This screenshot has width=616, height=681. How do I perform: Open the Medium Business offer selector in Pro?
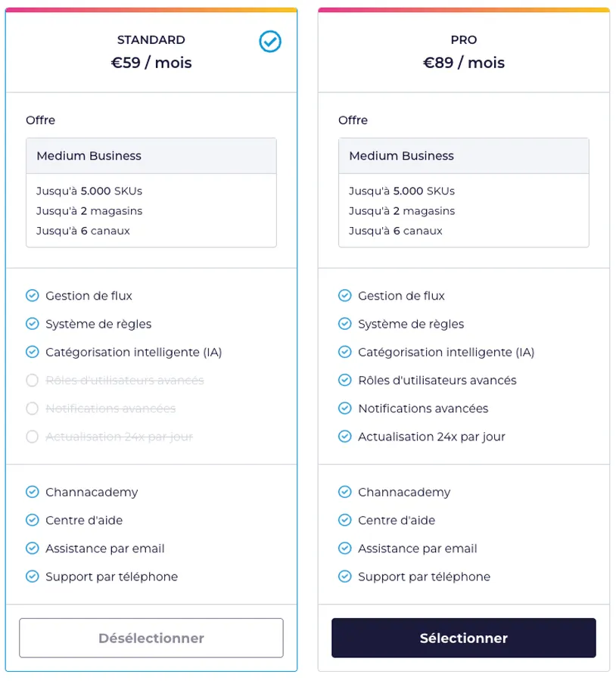pos(463,156)
